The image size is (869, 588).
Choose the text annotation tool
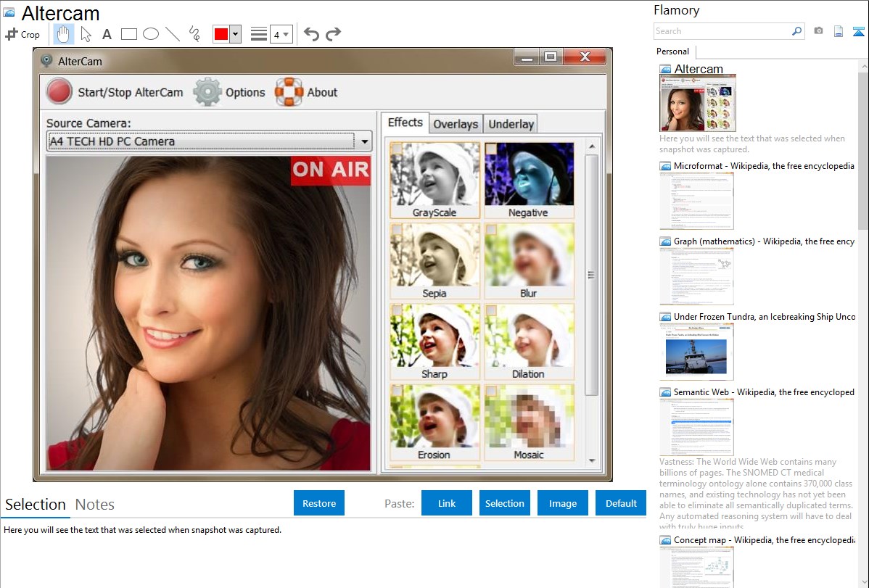[107, 34]
